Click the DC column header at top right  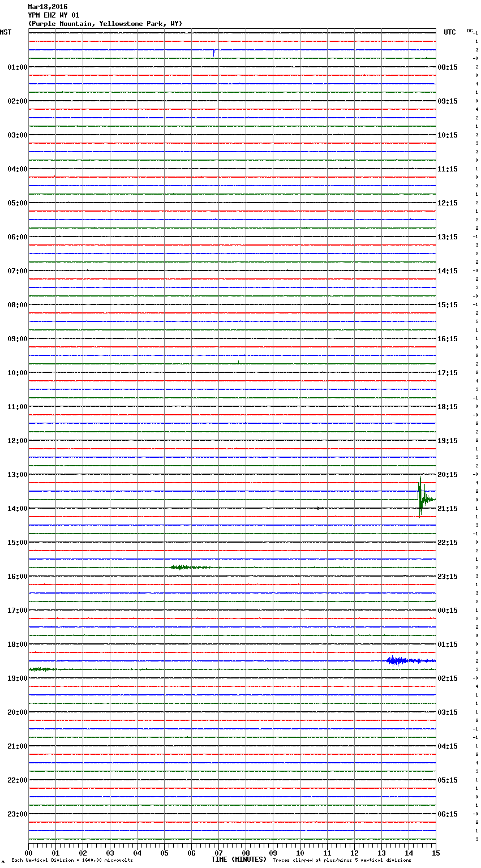470,31
